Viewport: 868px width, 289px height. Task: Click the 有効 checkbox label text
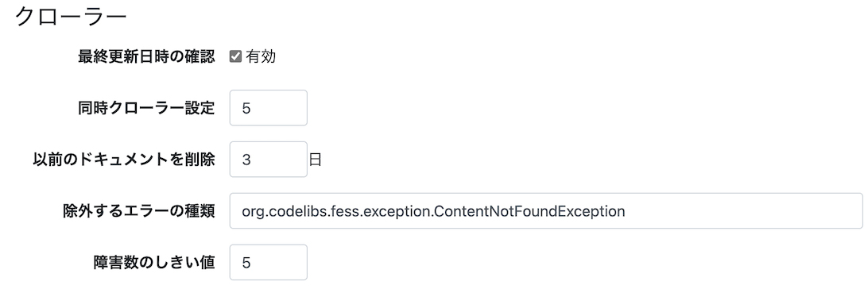[x=261, y=56]
